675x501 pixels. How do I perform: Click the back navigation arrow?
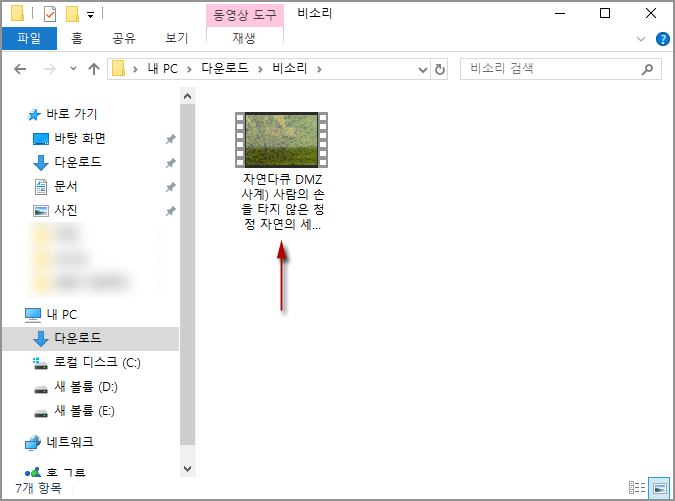point(20,69)
